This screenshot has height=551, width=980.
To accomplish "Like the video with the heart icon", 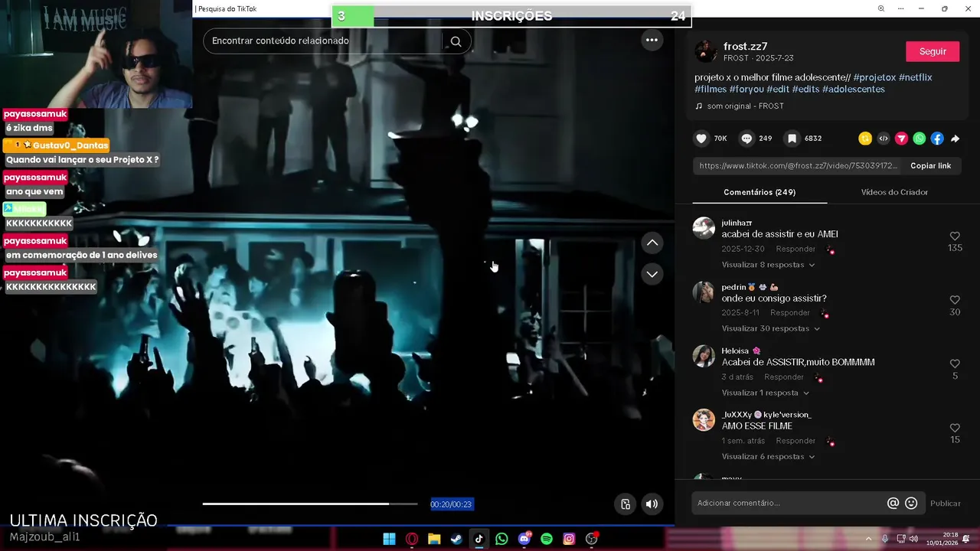I will 701,139.
